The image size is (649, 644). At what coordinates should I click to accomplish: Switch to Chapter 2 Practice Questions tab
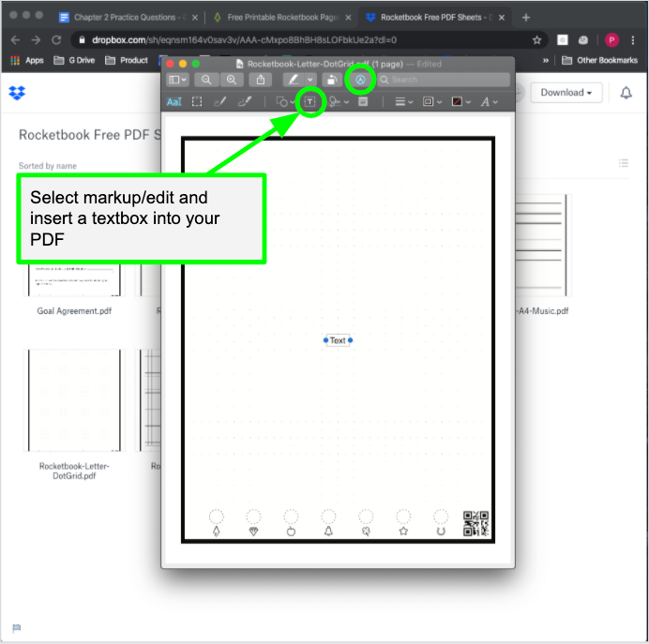[124, 18]
